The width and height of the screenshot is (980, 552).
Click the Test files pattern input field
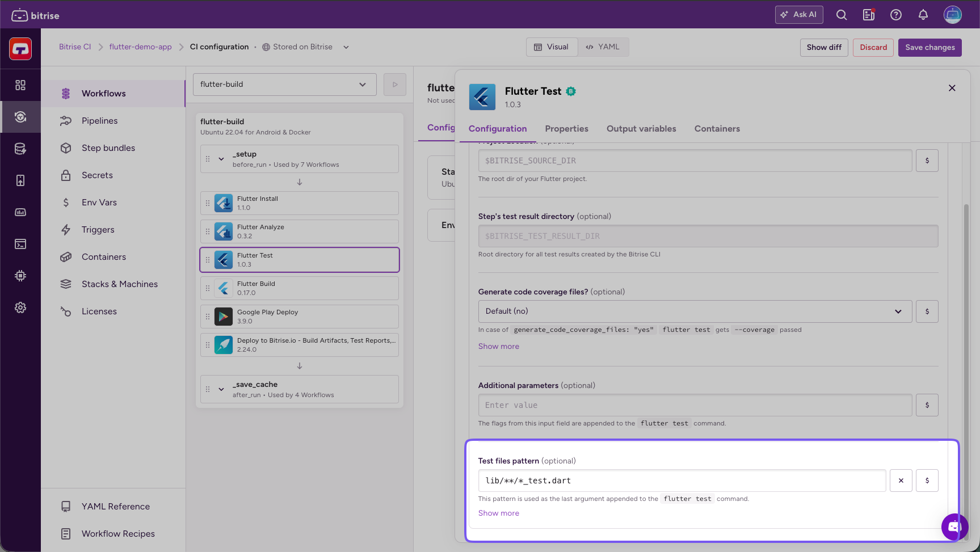coord(682,481)
